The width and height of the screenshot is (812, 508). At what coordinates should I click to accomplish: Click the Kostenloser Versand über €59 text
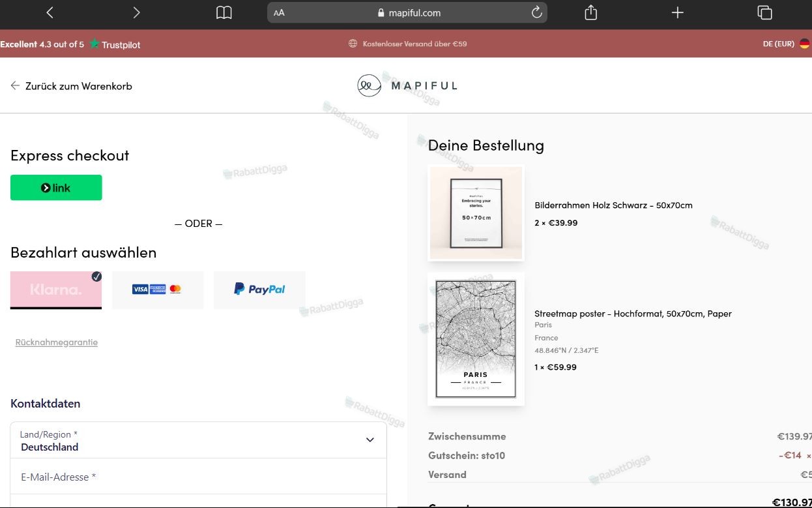(414, 44)
